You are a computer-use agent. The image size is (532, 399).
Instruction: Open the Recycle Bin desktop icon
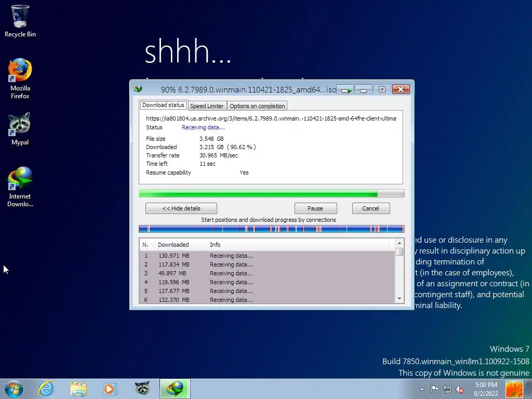tap(20, 21)
